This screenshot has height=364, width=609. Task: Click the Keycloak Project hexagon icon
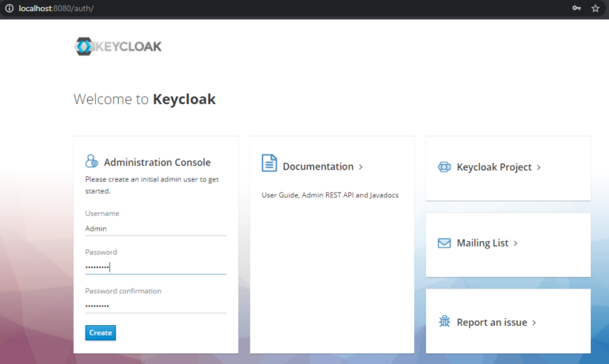click(x=444, y=167)
